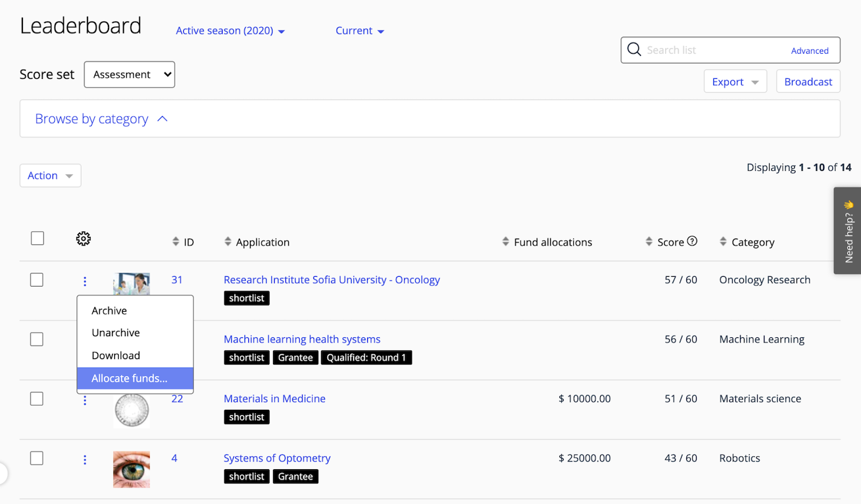Select Archive from the row context menu

[x=109, y=311]
